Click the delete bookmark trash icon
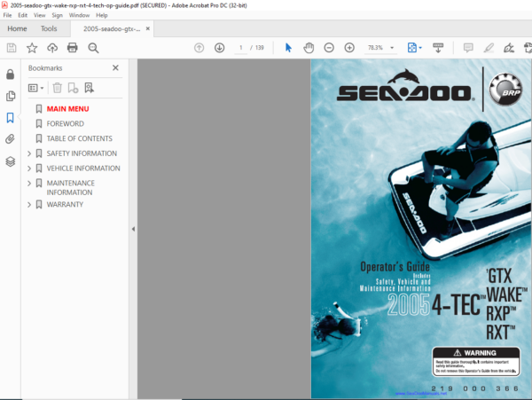The width and height of the screenshot is (532, 400). [58, 88]
